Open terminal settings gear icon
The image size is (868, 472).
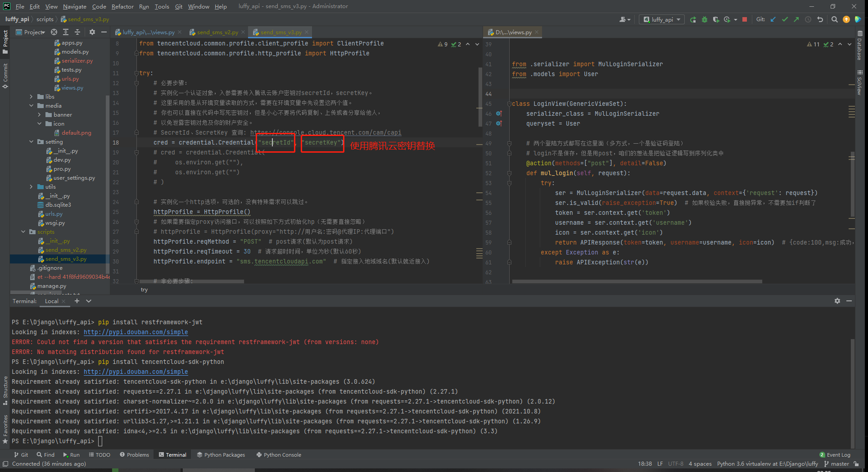click(x=837, y=301)
